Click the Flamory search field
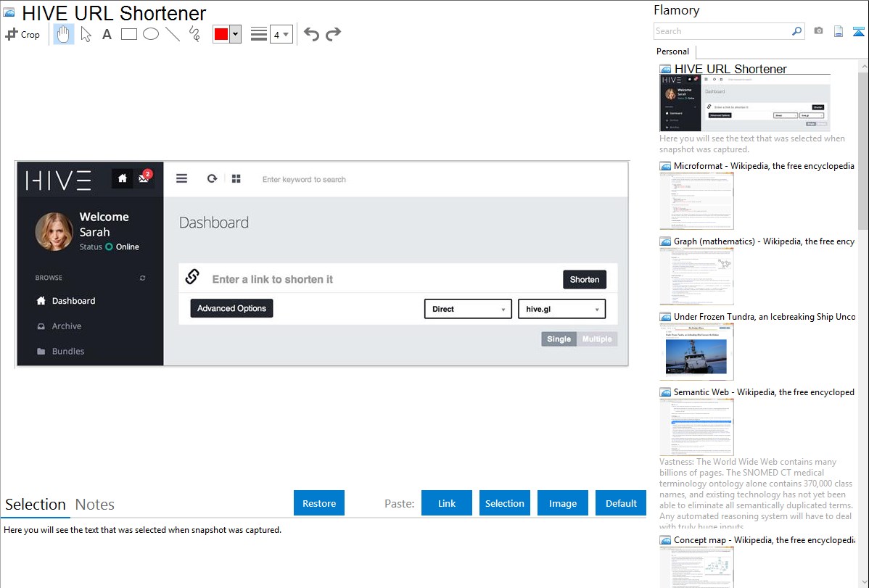The image size is (869, 588). (722, 31)
